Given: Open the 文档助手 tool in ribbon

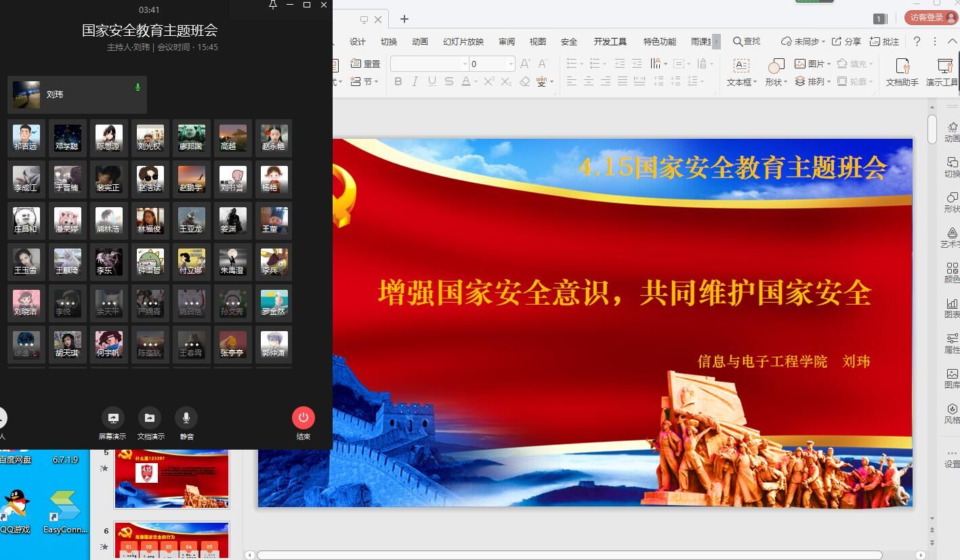Looking at the screenshot, I should (x=902, y=71).
